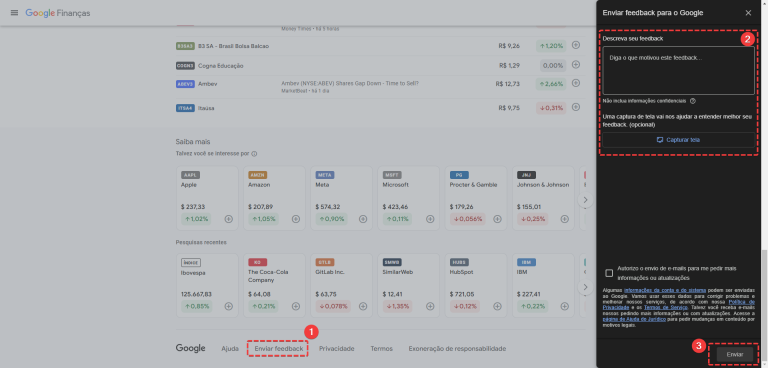Open Termos de Serviço link in panel
This screenshot has width=768, height=368.
666,308
